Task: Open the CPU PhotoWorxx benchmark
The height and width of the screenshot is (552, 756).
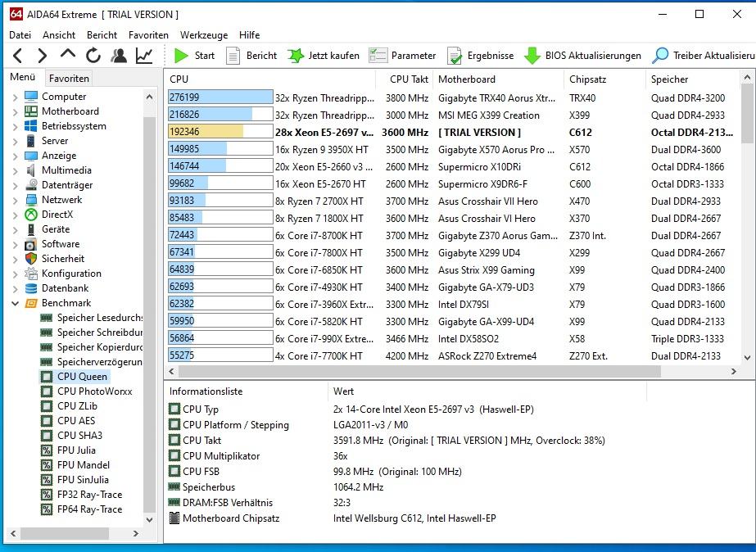Action: coord(86,391)
